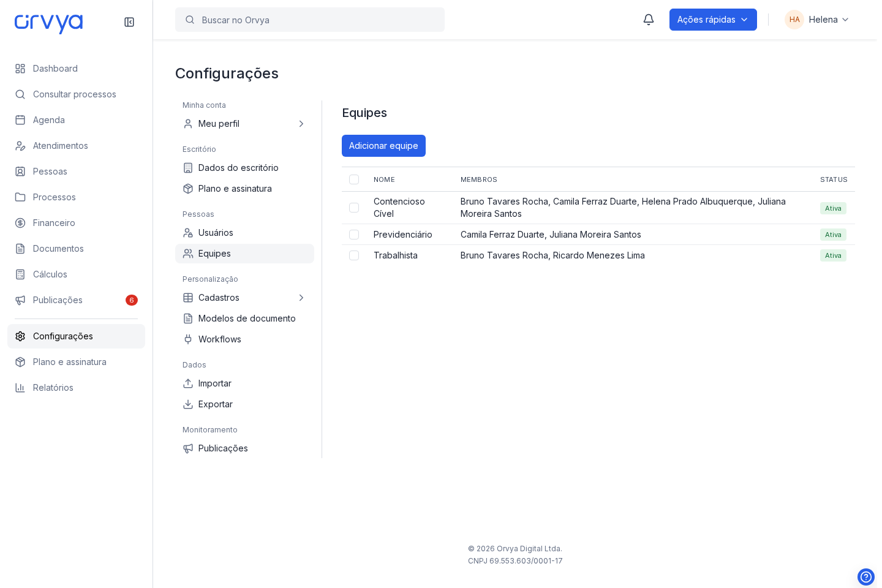The image size is (882, 588).
Task: Click the Importar upload icon
Action: click(188, 383)
